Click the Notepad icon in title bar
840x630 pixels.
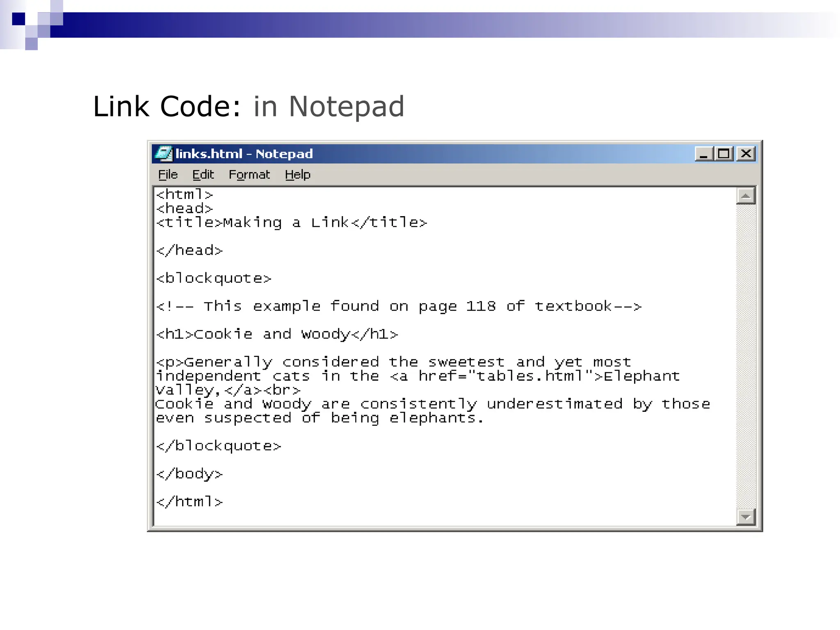click(164, 154)
